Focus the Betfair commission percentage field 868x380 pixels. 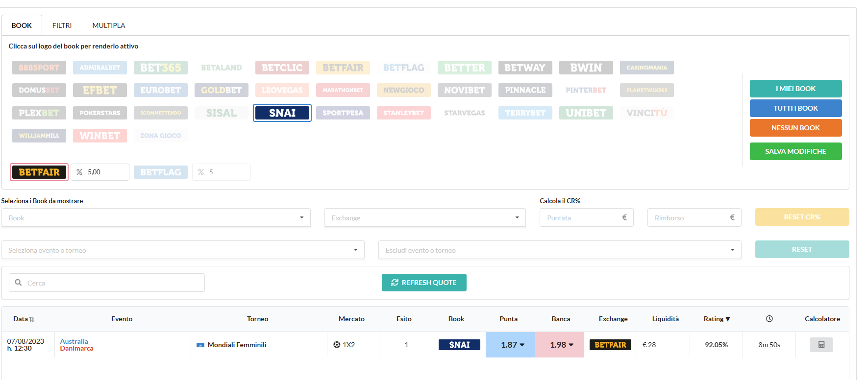(x=100, y=172)
